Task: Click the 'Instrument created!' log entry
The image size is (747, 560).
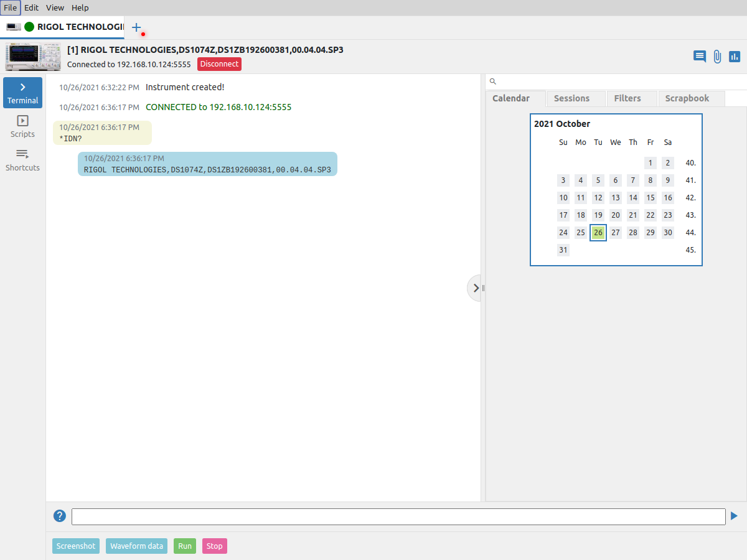Action: (185, 87)
